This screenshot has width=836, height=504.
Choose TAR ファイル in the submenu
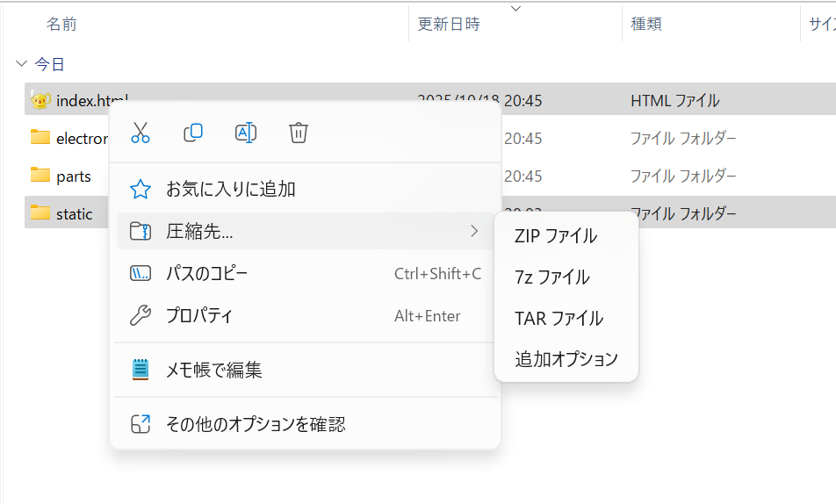(566, 319)
